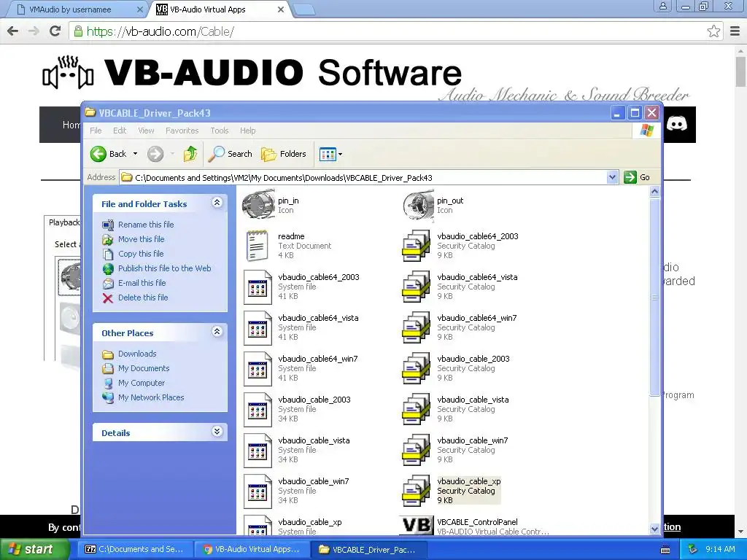
Task: Select vbaudio_cable64_vista System file icon
Action: [x=258, y=327]
